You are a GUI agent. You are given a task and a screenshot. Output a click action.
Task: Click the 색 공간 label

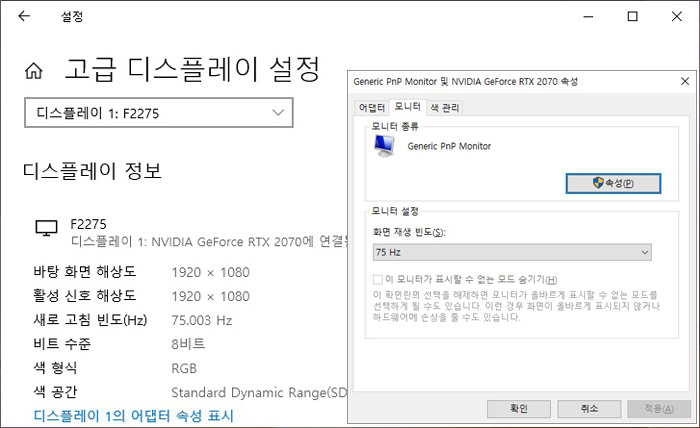point(55,392)
